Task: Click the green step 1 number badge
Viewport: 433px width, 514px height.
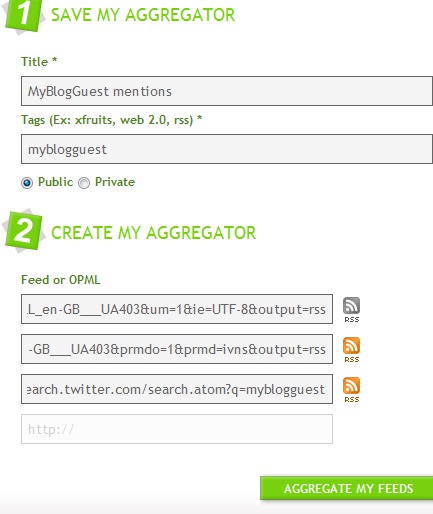Action: (24, 15)
